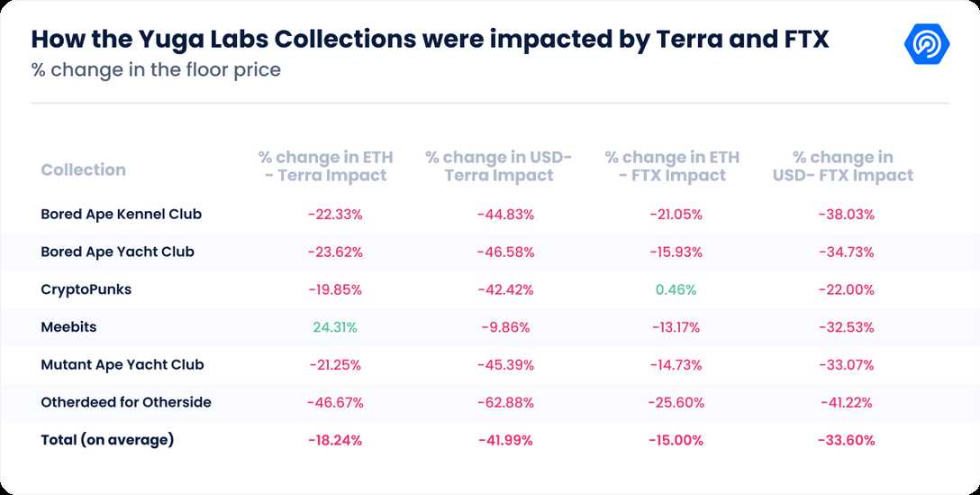The width and height of the screenshot is (980, 495).
Task: Click the green 24.31% Meebits value
Action: click(x=335, y=327)
